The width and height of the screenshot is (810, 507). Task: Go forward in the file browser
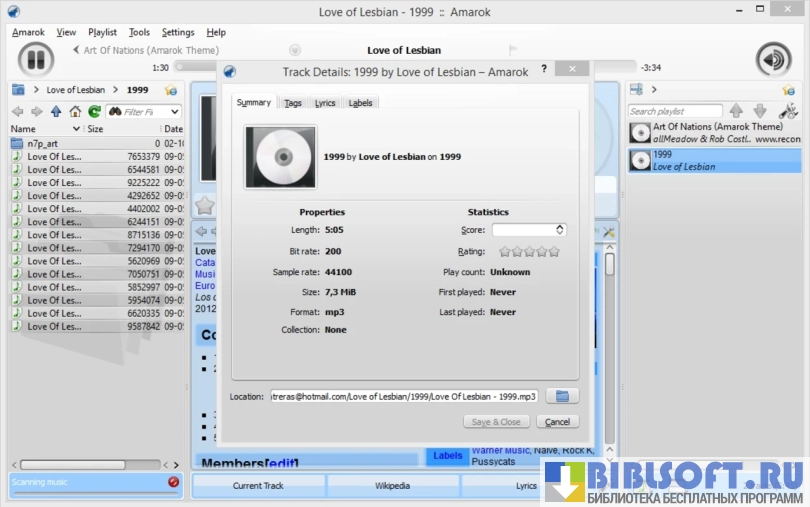(37, 111)
